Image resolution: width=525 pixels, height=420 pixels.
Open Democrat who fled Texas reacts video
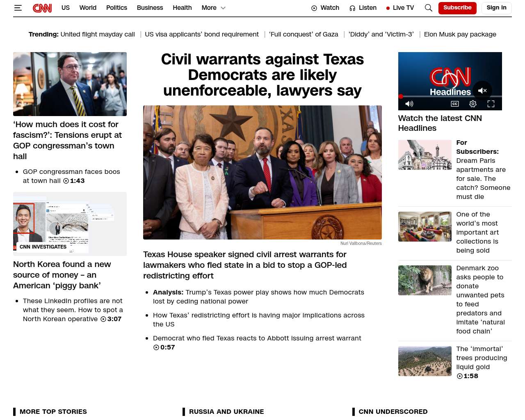pos(257,338)
